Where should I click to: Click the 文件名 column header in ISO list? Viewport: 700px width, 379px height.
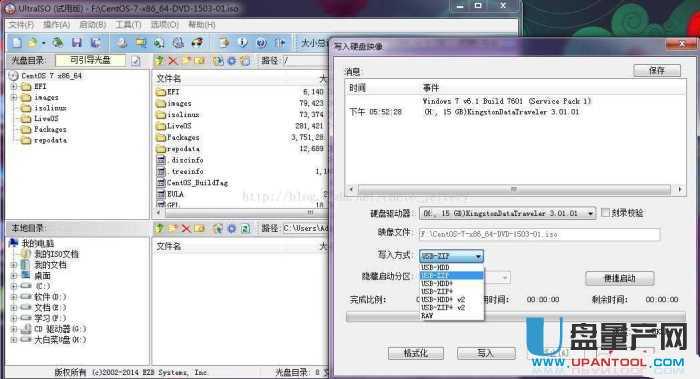pos(168,79)
